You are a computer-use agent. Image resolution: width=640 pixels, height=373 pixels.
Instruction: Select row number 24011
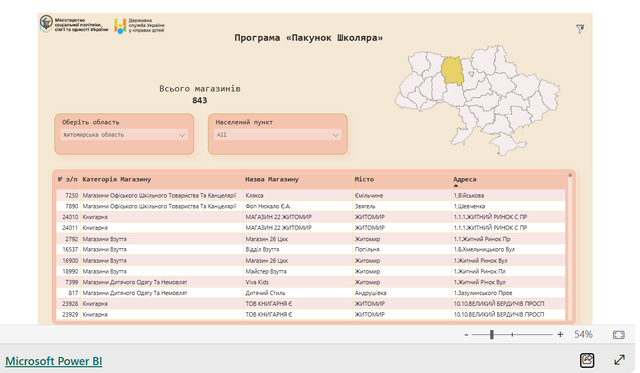tap(70, 228)
